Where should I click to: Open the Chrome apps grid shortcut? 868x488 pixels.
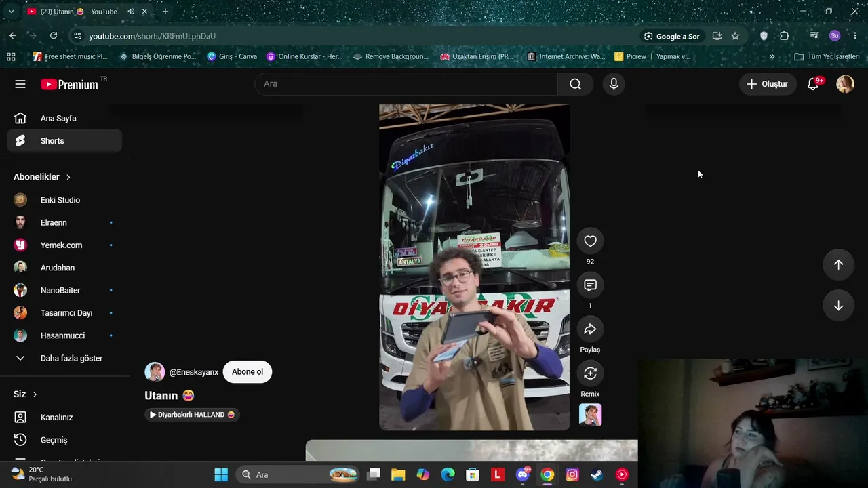pos(11,56)
